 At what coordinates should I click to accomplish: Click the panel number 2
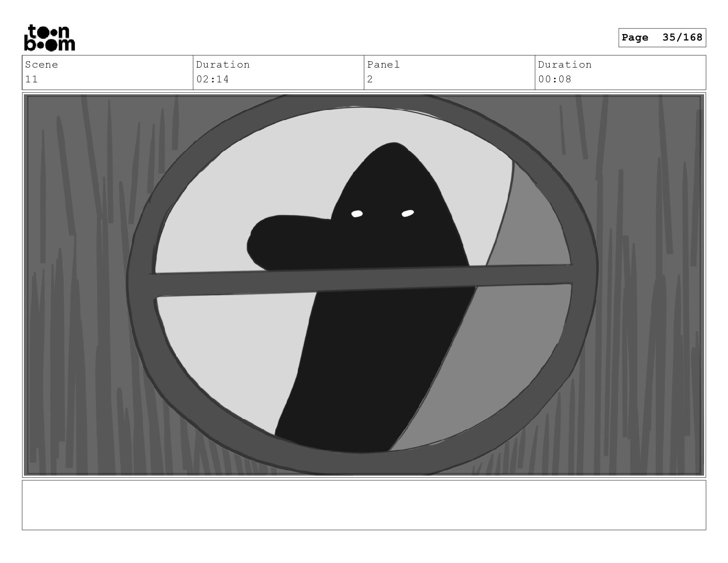pyautogui.click(x=370, y=79)
